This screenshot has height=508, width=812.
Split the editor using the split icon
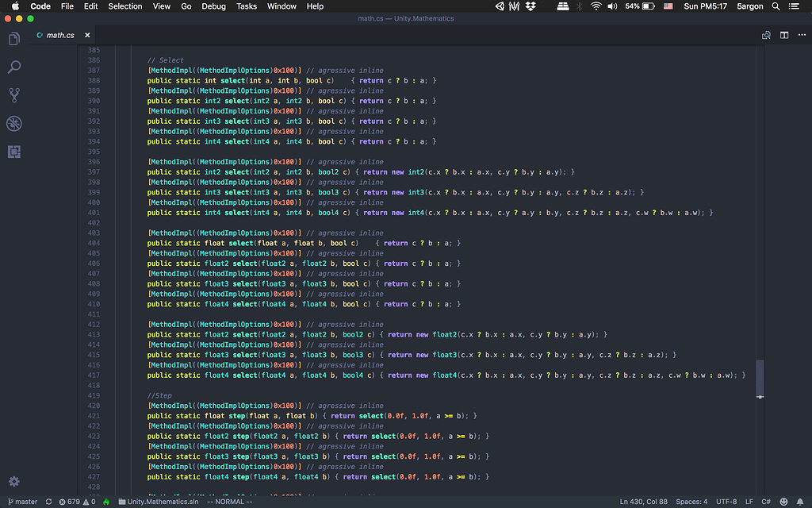click(x=784, y=35)
